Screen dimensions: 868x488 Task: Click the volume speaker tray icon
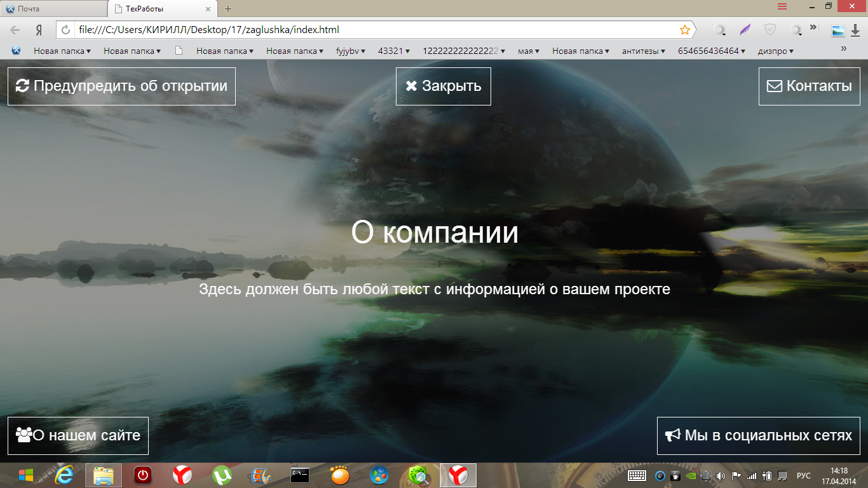pyautogui.click(x=721, y=475)
